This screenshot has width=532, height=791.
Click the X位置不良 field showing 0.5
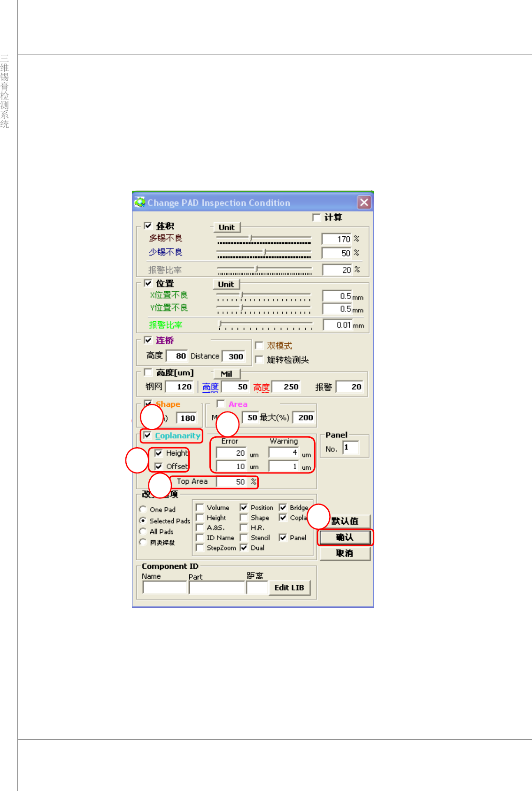point(337,296)
